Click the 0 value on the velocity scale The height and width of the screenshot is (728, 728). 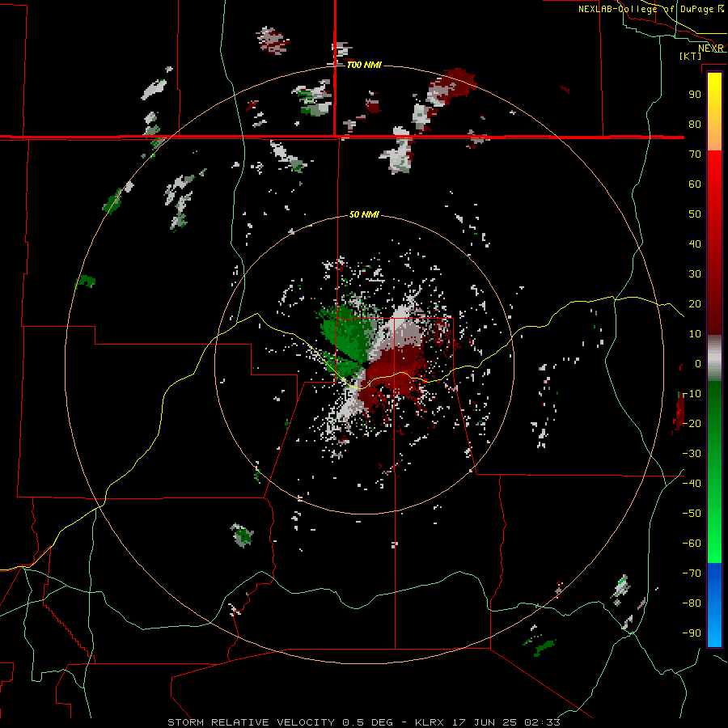point(698,363)
